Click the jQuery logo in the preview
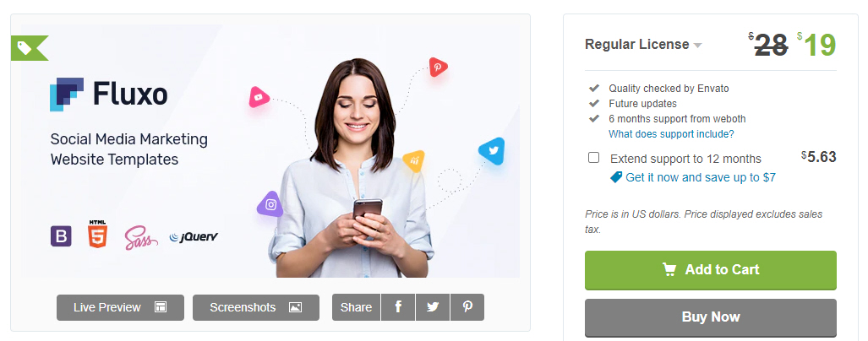The image size is (868, 341). point(194,237)
